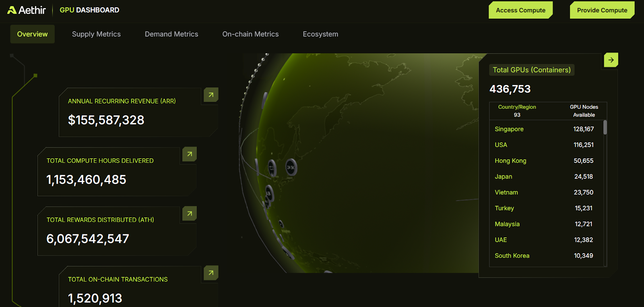The width and height of the screenshot is (644, 307).
Task: Select the Ecosystem tab
Action: pyautogui.click(x=320, y=34)
